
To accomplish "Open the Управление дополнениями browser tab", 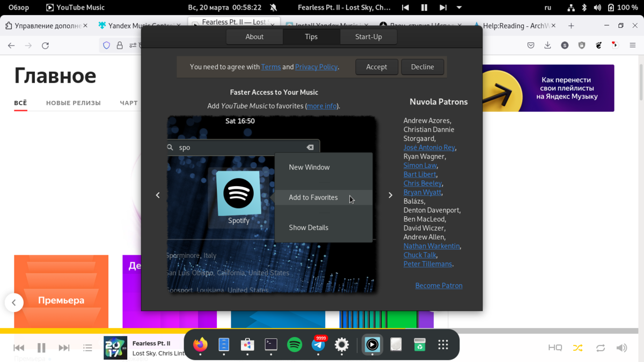I will (47, 25).
